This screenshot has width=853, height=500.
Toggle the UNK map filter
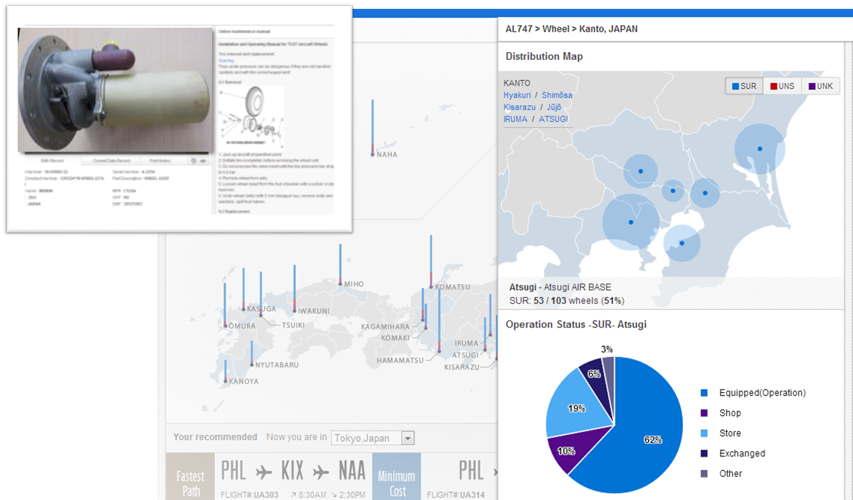(x=820, y=87)
